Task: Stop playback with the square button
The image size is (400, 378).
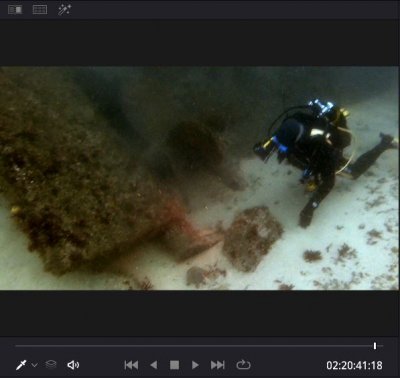Action: pos(174,365)
